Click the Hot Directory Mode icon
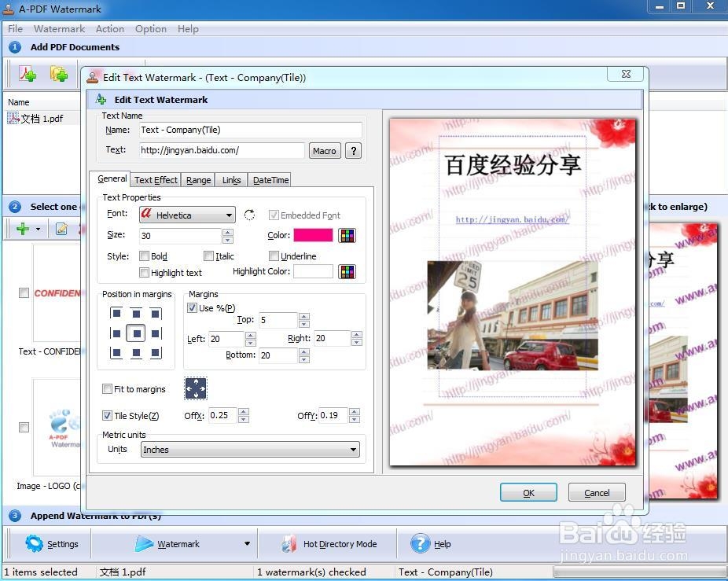728x581 pixels. point(289,543)
